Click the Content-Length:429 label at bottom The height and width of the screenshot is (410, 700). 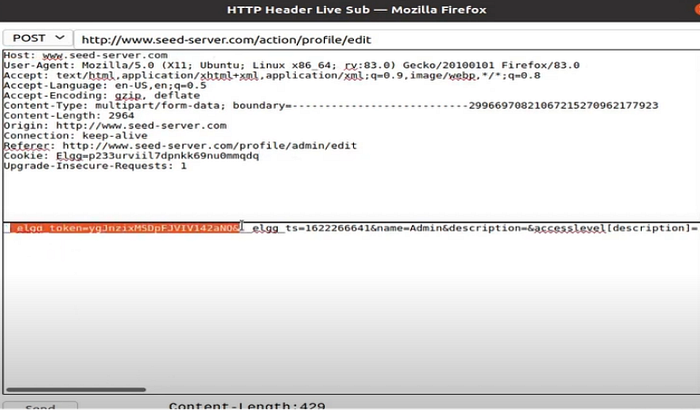(247, 406)
